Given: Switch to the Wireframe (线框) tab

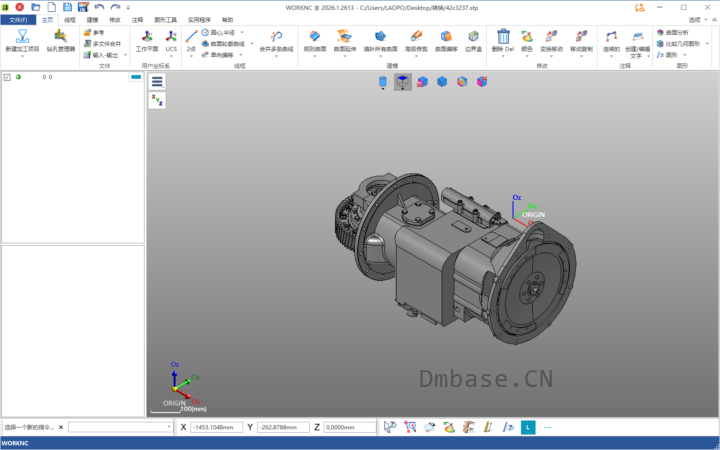Looking at the screenshot, I should (x=70, y=20).
